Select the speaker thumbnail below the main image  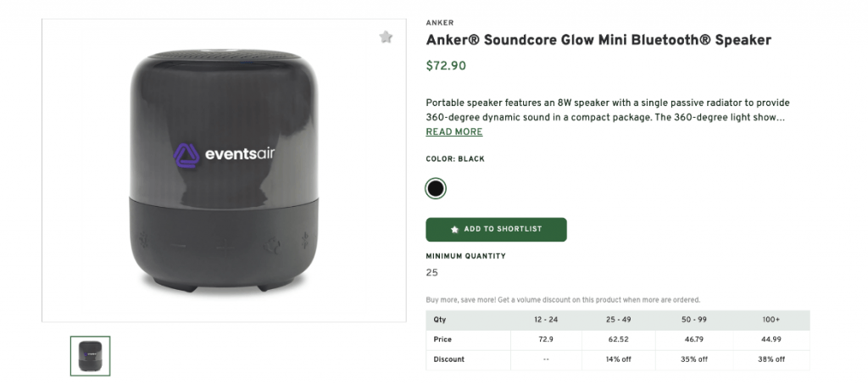[90, 356]
